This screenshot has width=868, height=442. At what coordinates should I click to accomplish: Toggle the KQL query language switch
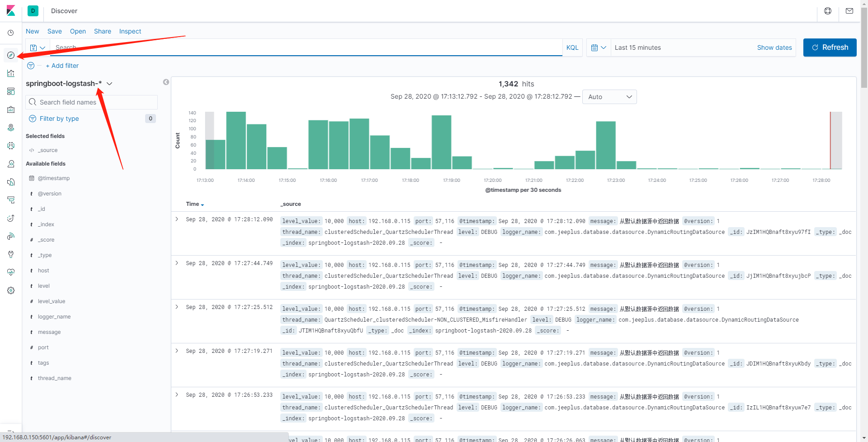pyautogui.click(x=572, y=48)
